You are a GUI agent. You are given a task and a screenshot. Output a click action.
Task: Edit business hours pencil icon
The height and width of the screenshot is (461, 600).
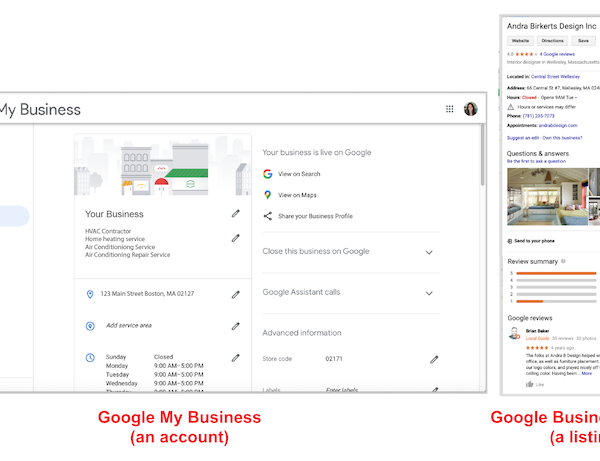pos(236,357)
